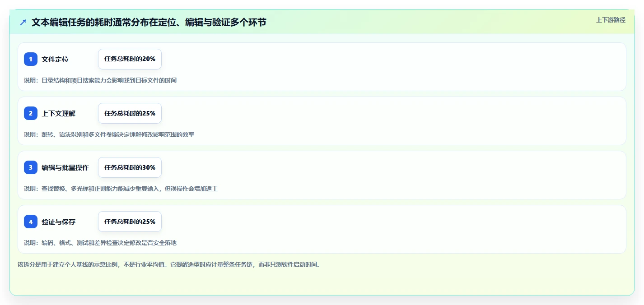Screen dimensions: 644x305
Task: Click the number 2 step badge
Action: coord(31,113)
